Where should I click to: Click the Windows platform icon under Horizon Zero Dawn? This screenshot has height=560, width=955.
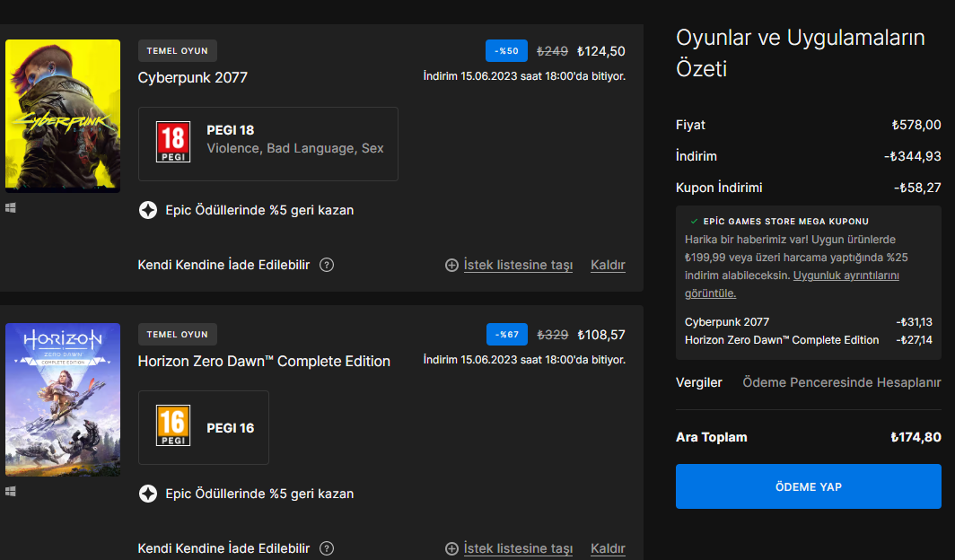11,492
